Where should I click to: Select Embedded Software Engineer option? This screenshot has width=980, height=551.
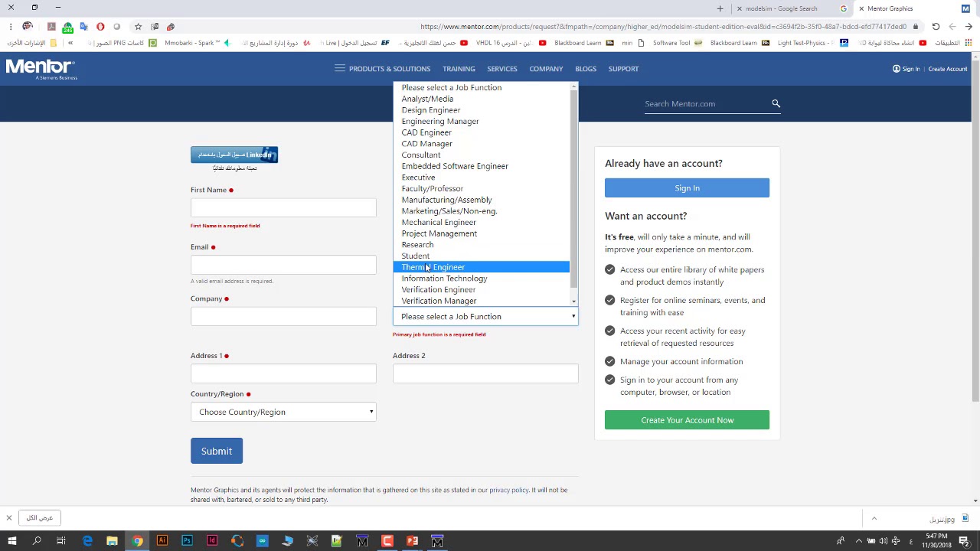[482, 166]
